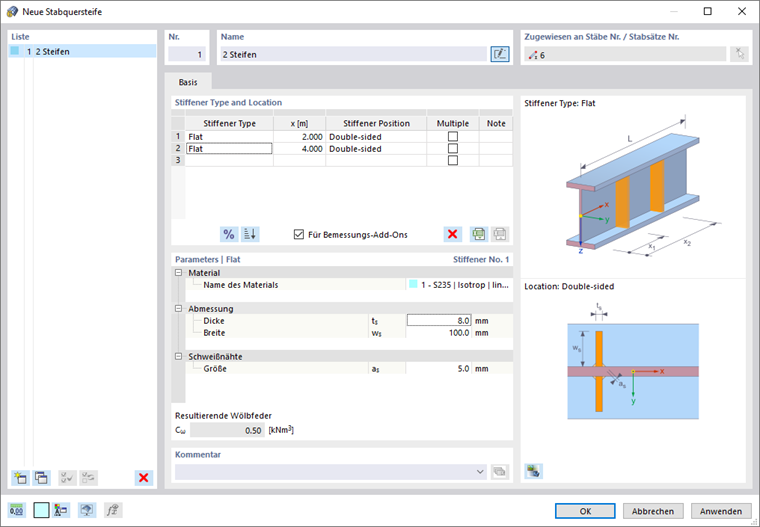The width and height of the screenshot is (760, 527).
Task: Click the Resultierende Wölbfeder value 0.50
Action: click(227, 430)
